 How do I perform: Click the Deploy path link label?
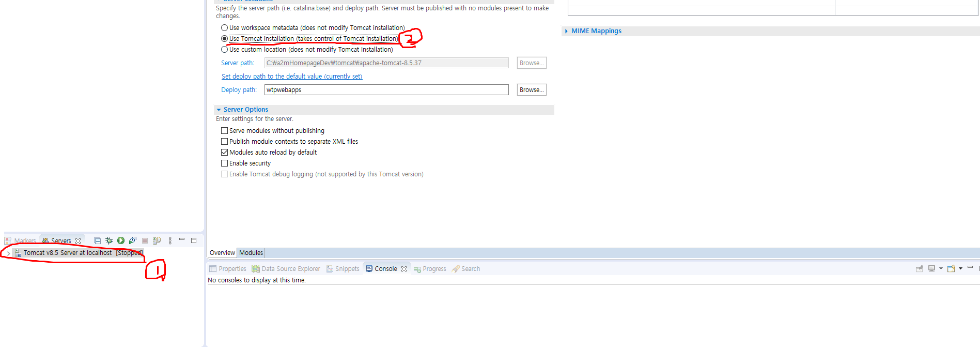tap(239, 90)
